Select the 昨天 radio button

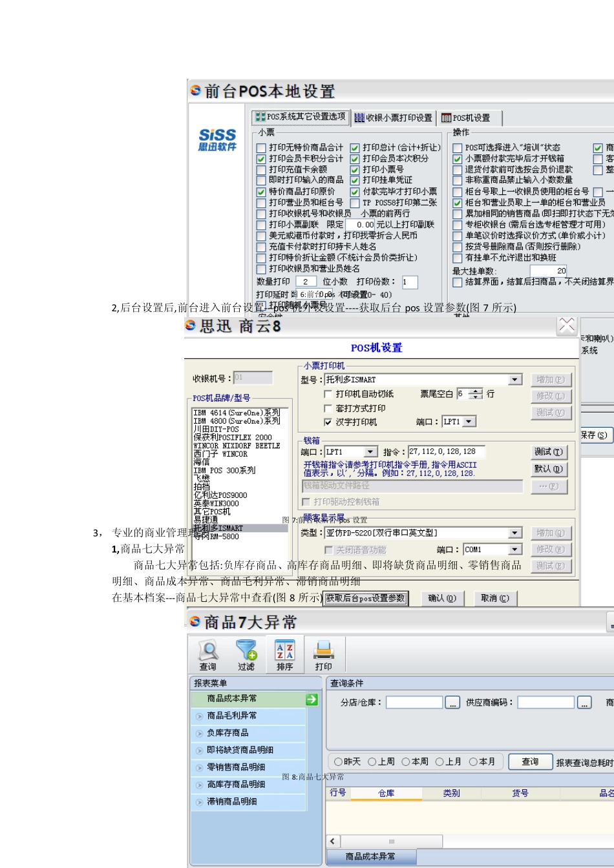(338, 762)
